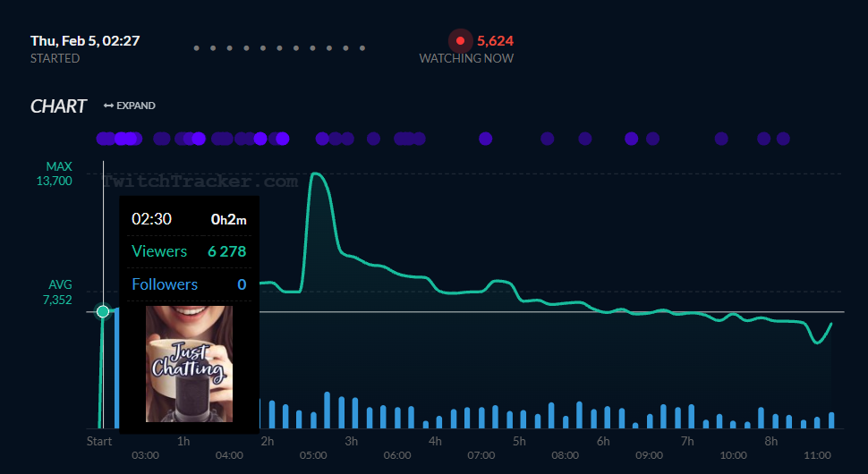
Task: Click the Followers value "0"
Action: 242,284
